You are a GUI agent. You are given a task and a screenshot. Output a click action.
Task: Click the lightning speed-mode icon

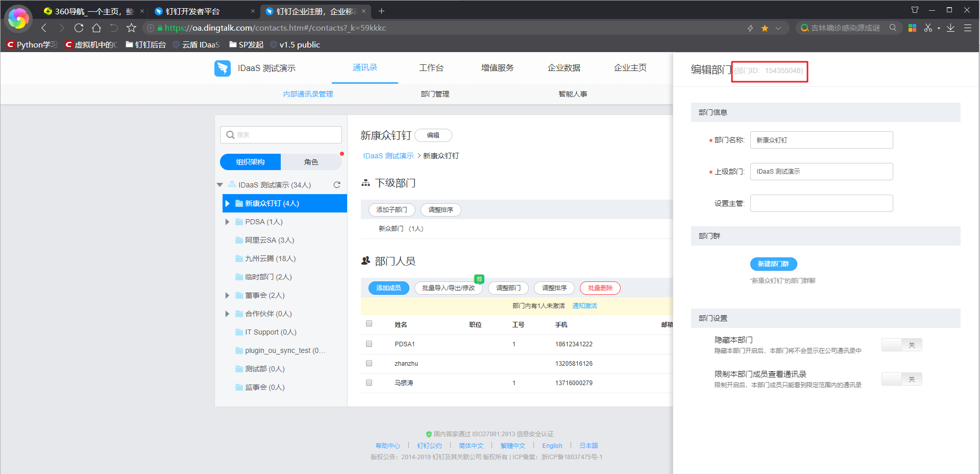750,28
